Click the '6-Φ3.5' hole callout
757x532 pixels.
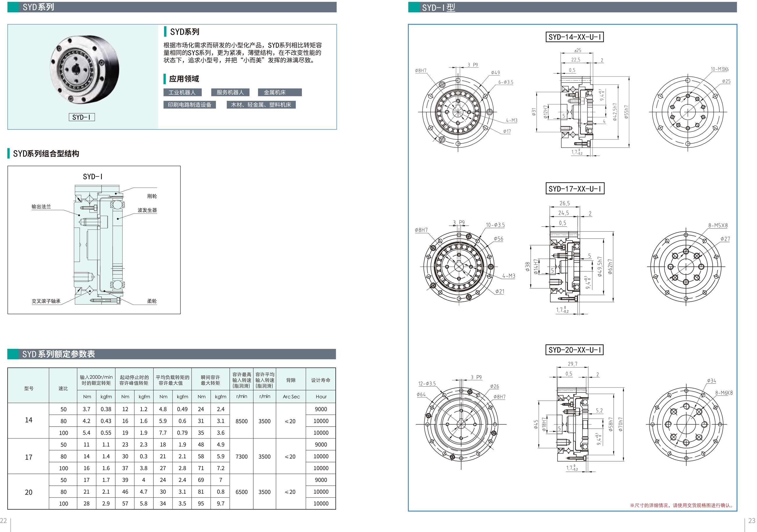click(505, 82)
